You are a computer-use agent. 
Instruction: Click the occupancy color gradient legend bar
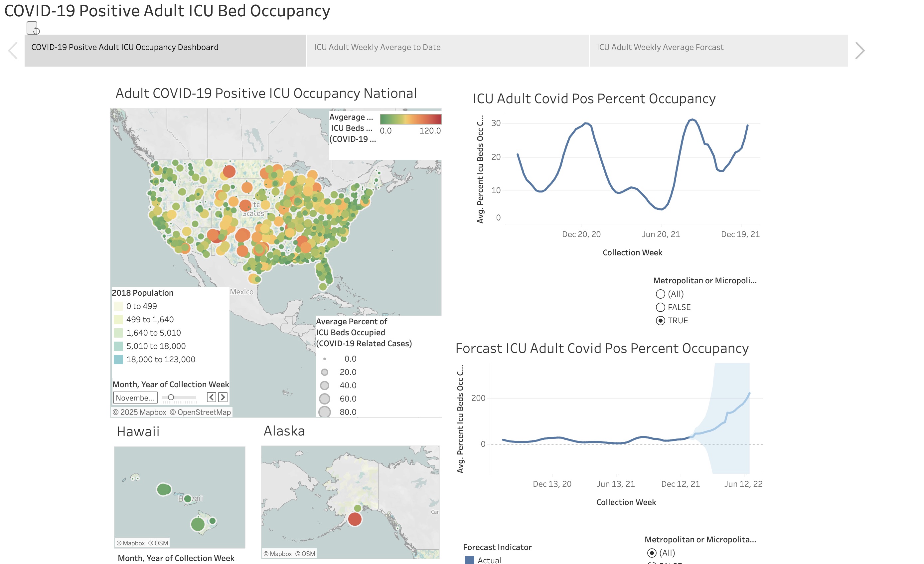tap(410, 119)
